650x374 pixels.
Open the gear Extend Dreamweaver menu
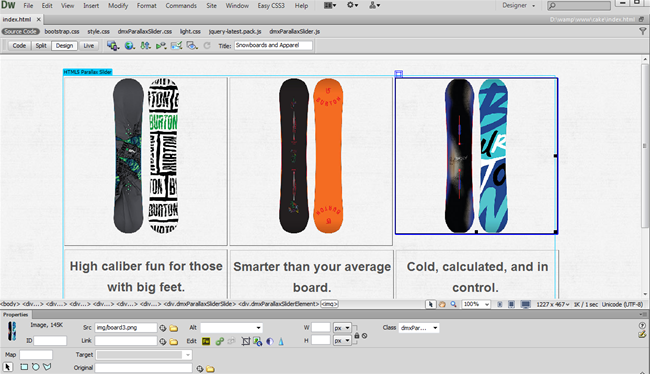(x=352, y=5)
